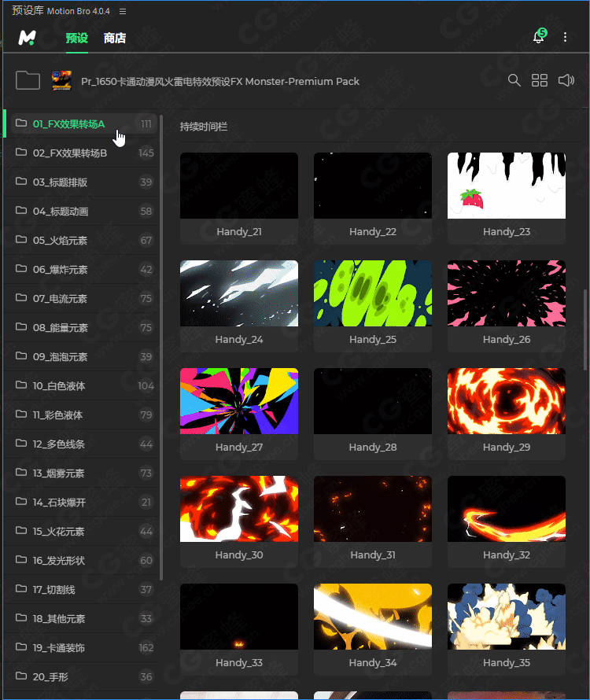Click the packs folder icon
The width and height of the screenshot is (590, 700).
pyautogui.click(x=28, y=80)
